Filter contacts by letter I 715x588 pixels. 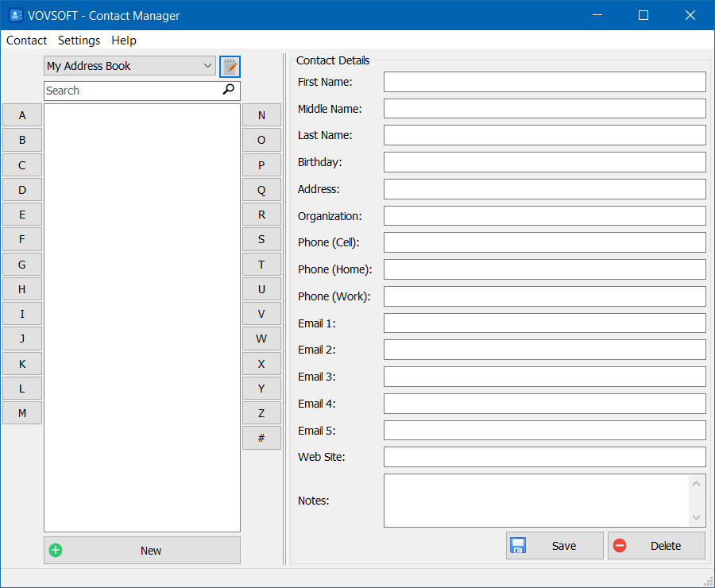point(22,314)
